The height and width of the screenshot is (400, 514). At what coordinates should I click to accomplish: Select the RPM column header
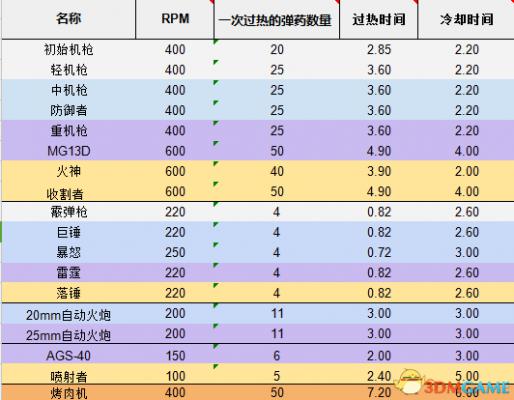175,19
